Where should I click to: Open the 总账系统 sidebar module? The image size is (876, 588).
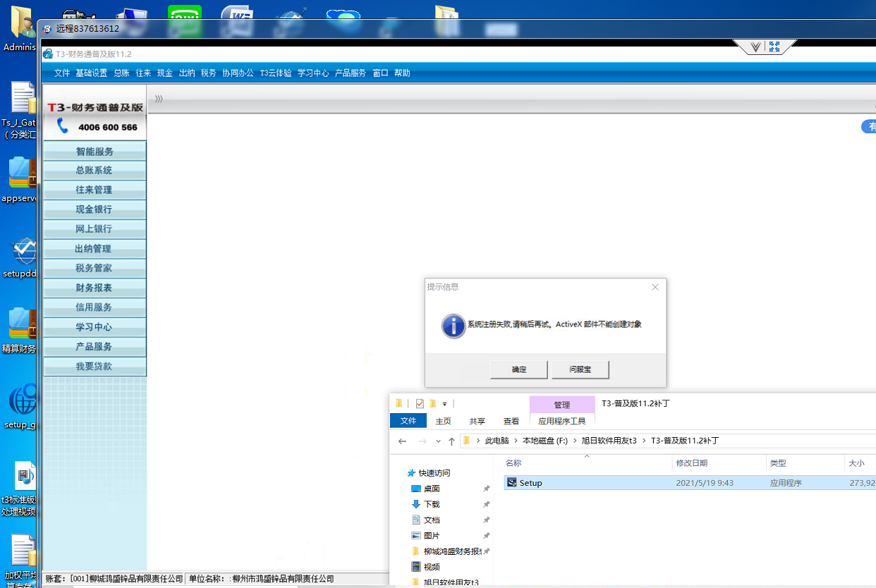[95, 171]
